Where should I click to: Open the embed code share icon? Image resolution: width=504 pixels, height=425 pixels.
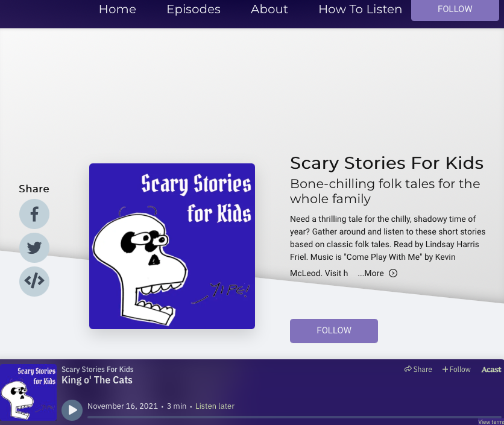click(34, 281)
